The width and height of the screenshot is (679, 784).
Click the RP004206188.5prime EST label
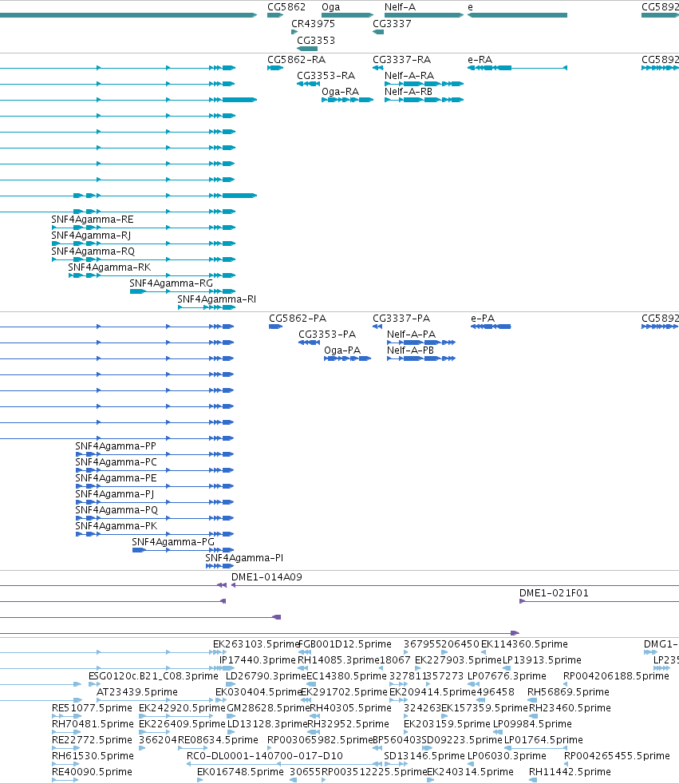coord(616,676)
